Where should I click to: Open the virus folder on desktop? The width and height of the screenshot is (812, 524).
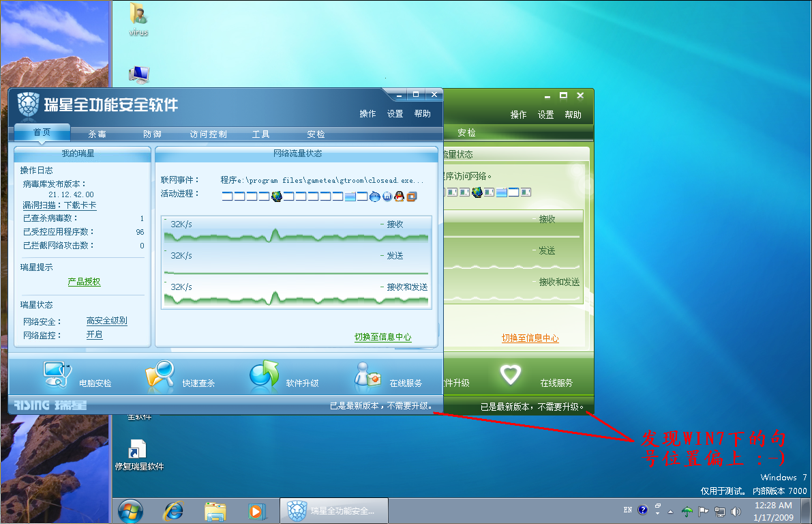tap(138, 20)
